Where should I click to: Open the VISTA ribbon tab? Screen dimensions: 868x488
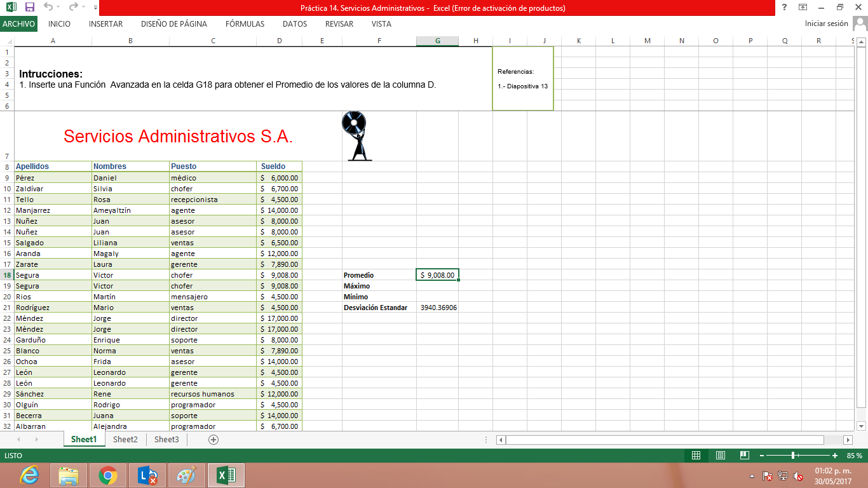pyautogui.click(x=381, y=24)
